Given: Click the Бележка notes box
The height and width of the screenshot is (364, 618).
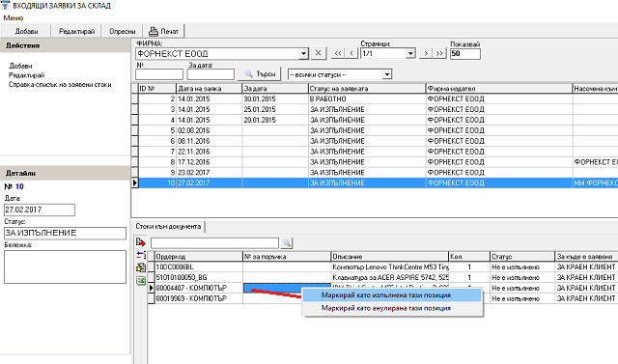Looking at the screenshot, I should coord(65,266).
